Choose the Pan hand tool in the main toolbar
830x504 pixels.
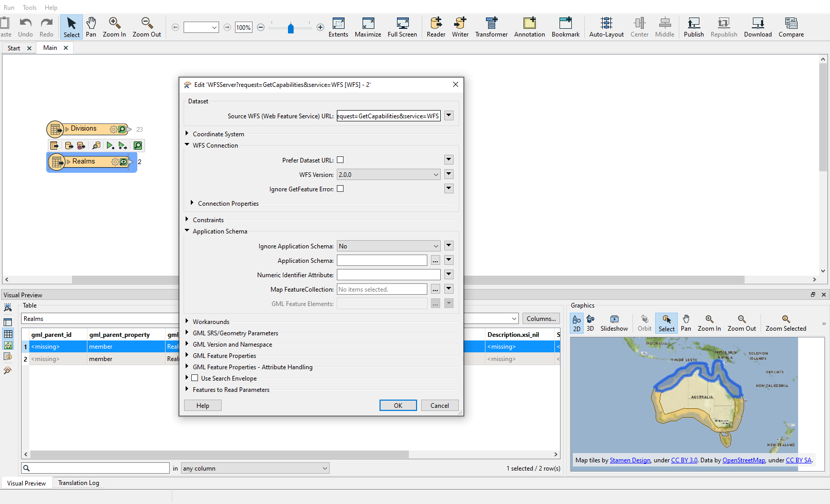point(91,27)
